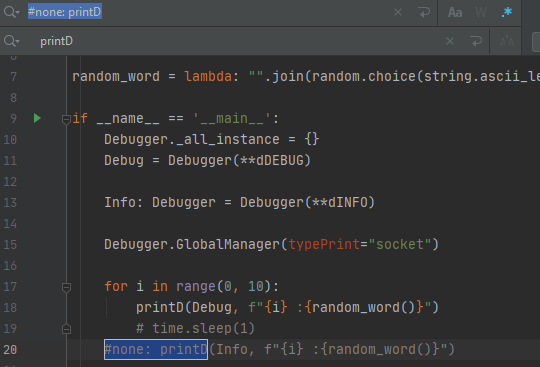
Task: Click 'Debugger.GlobalManager' on line 15
Action: tap(191, 244)
